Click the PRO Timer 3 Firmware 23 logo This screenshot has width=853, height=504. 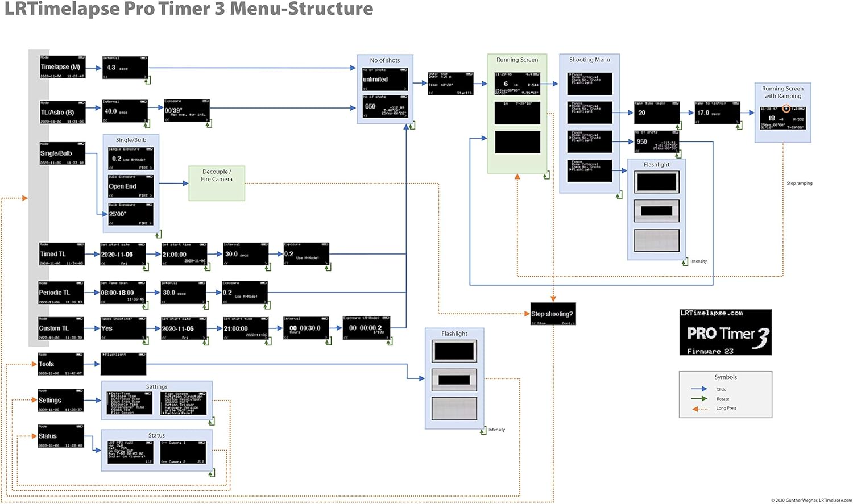point(726,332)
